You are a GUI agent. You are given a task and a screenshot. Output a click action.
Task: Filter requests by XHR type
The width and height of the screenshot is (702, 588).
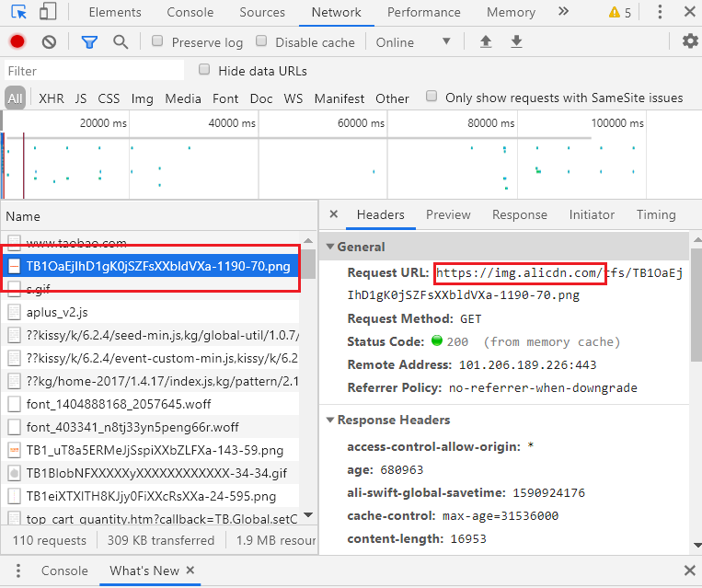(x=52, y=98)
